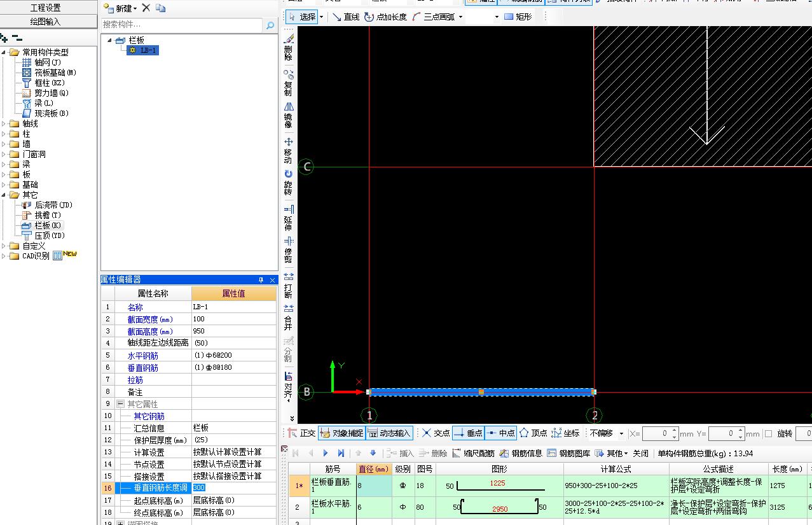Move rebar row down with blue arrow
The width and height of the screenshot is (812, 525).
[373, 453]
